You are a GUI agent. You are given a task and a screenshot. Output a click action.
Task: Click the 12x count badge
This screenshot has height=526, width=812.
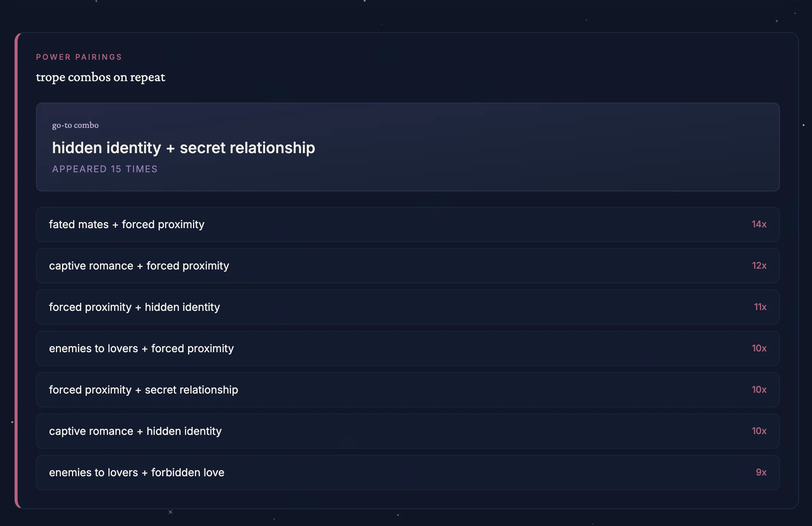coord(759,266)
